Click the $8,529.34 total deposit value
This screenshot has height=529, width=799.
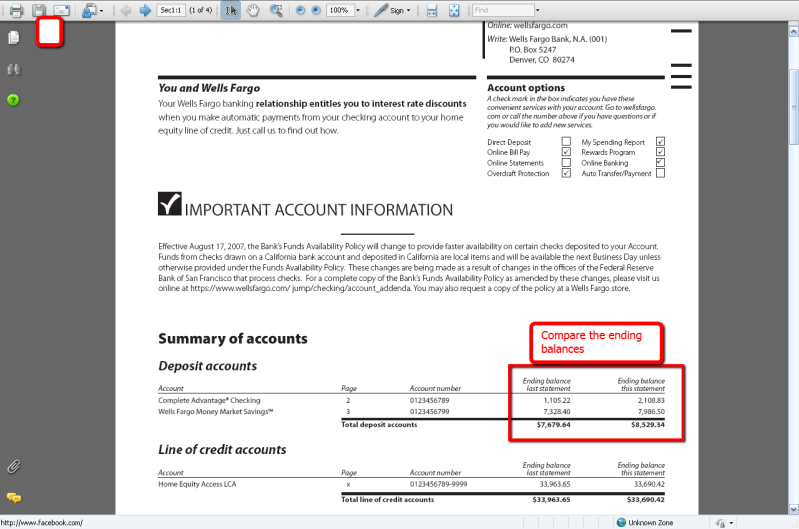point(648,425)
